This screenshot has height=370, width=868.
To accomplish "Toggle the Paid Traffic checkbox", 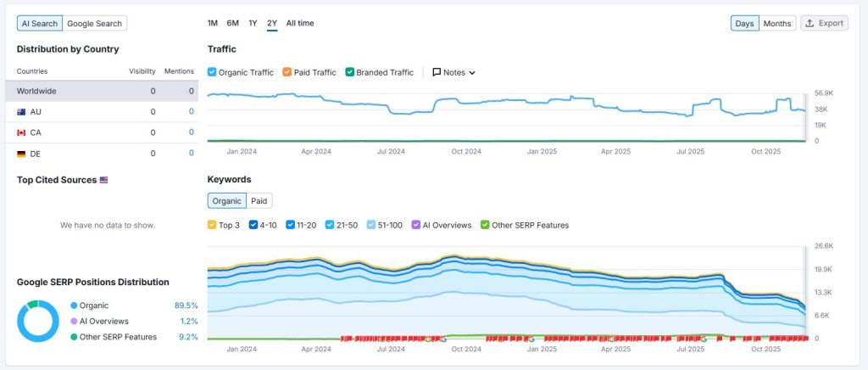I will click(287, 72).
